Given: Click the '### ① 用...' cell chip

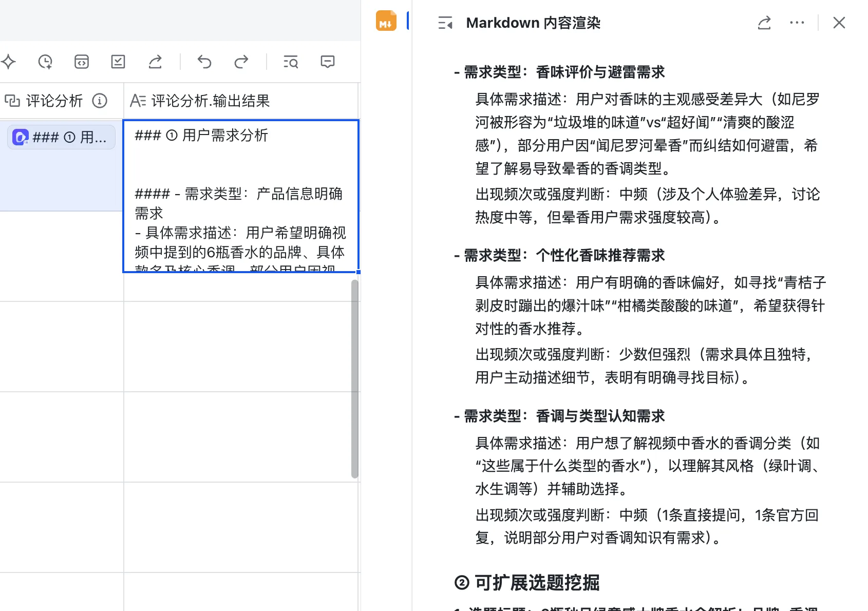Looking at the screenshot, I should (62, 138).
